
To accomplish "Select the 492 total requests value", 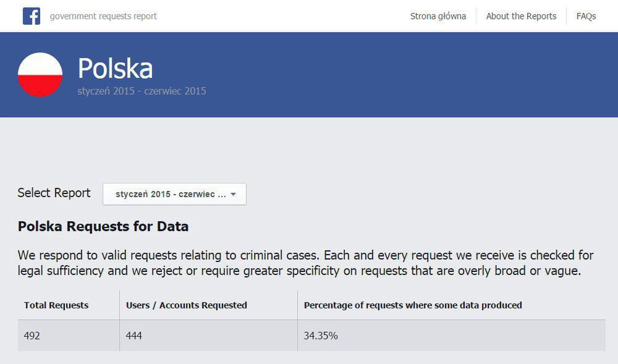I will (x=30, y=336).
